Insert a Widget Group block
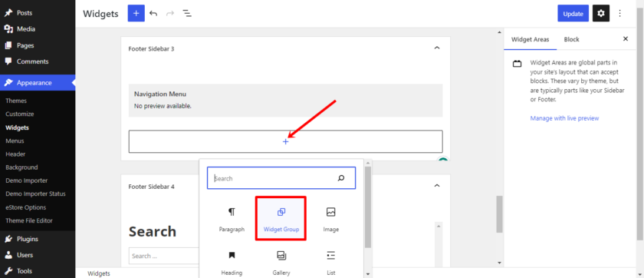The image size is (644, 278). click(281, 219)
